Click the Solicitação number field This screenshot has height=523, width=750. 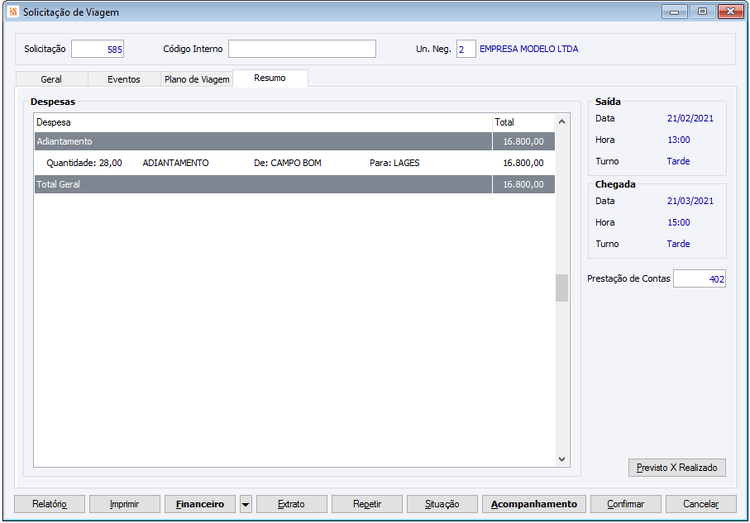(98, 49)
